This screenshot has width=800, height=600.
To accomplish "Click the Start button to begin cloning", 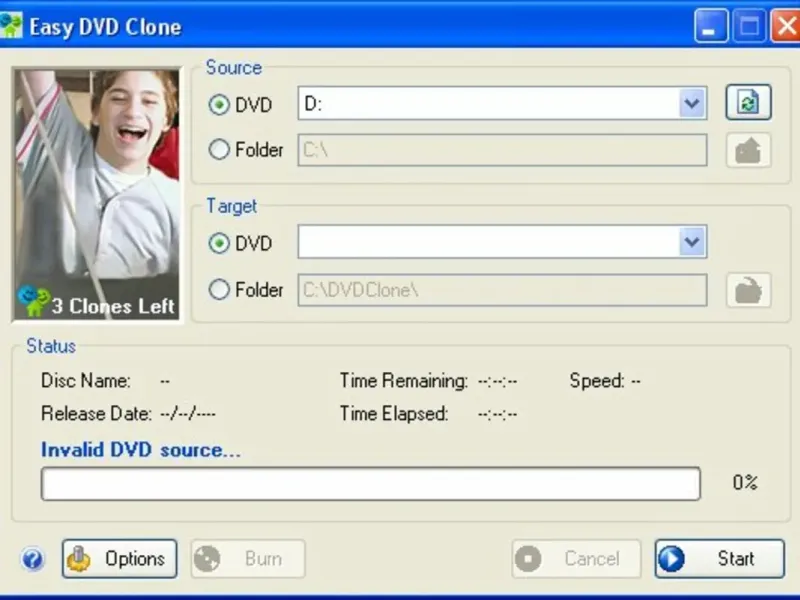I will pos(719,559).
